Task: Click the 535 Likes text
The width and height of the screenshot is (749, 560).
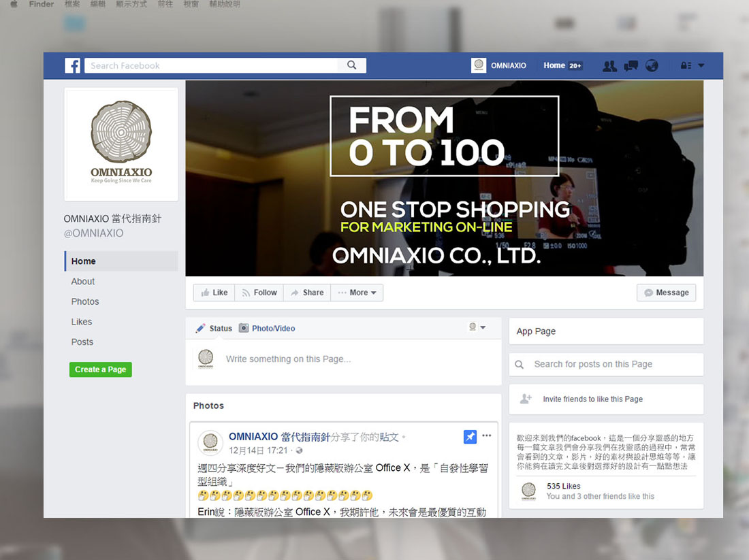Action: [x=564, y=486]
